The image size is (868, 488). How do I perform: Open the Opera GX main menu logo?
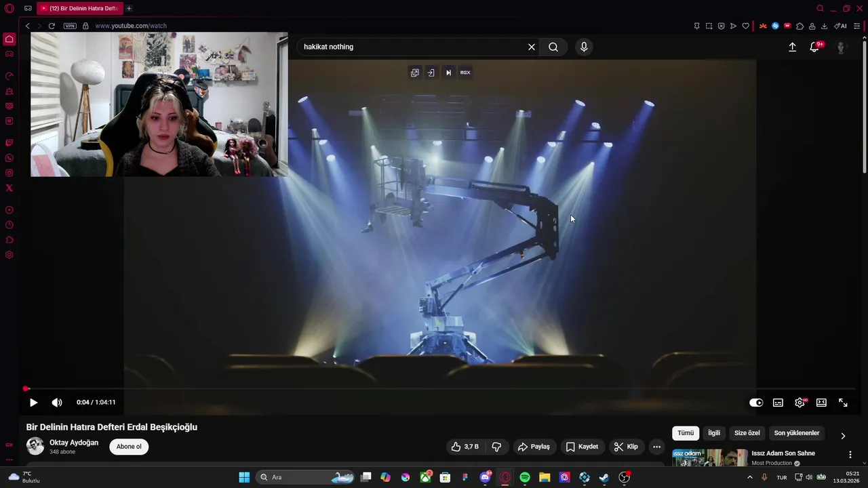9,9
